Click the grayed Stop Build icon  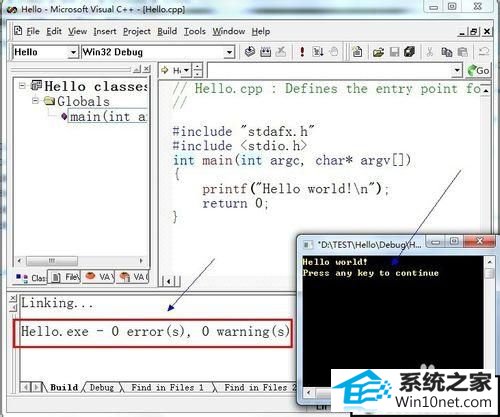tap(281, 52)
